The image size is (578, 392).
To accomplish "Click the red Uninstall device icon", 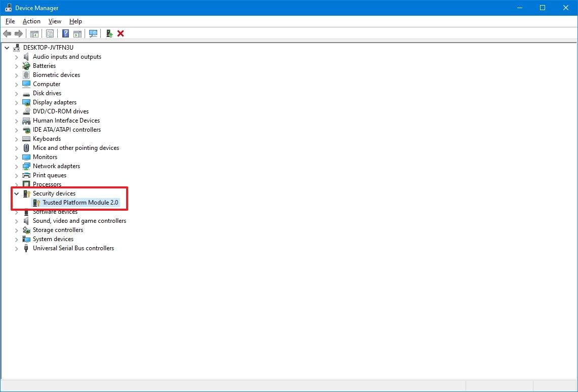I will point(121,33).
